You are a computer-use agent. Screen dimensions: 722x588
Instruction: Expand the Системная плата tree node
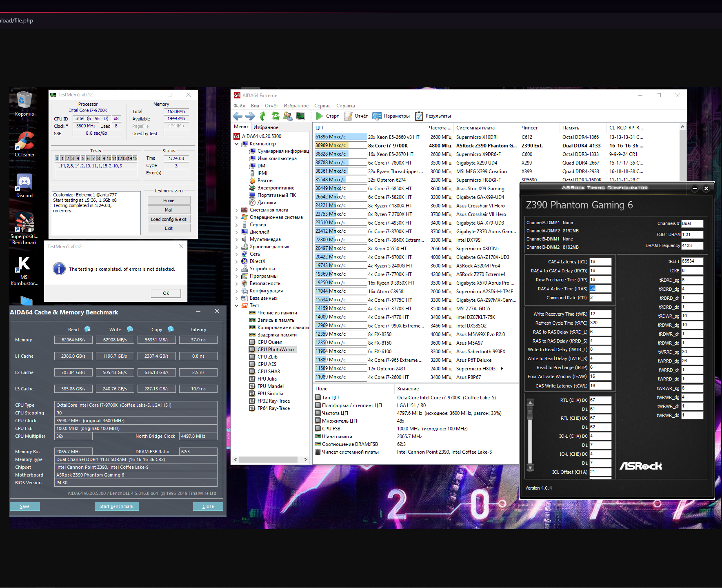[x=236, y=210]
